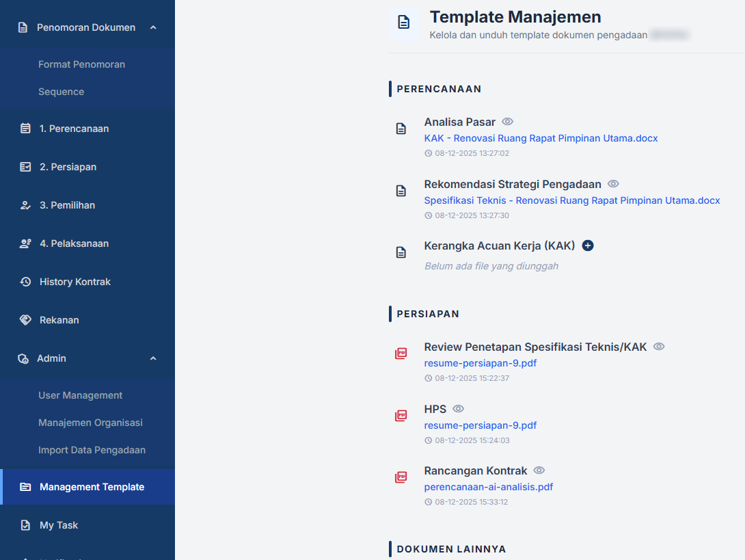Collapse the Penomoran Dokumen chevron
This screenshot has width=745, height=560.
(153, 27)
